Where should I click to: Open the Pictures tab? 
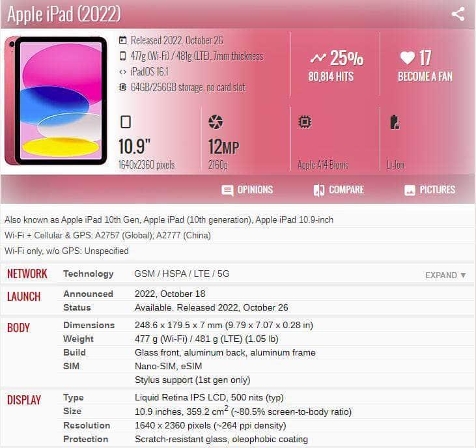429,190
